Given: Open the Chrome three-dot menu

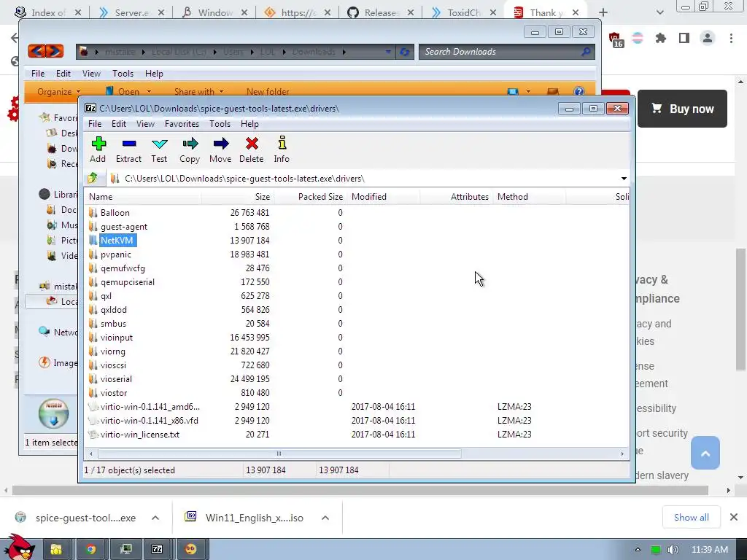Looking at the screenshot, I should (x=731, y=38).
